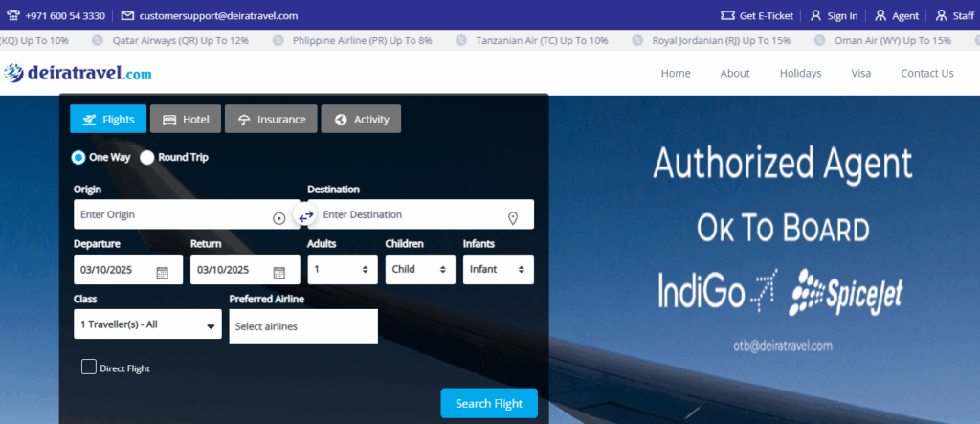Click Oman Air (WY) Up To 15% ticker

pos(893,40)
